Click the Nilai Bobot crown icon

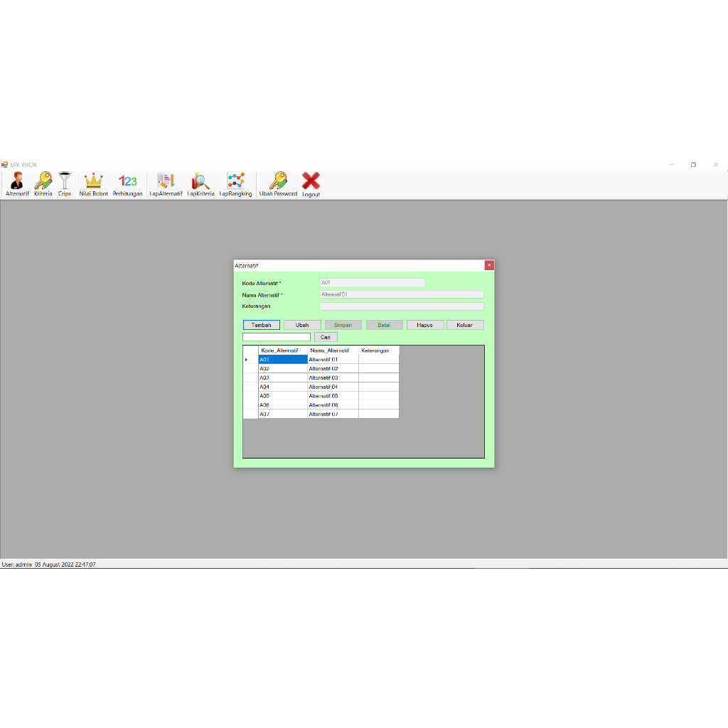tap(93, 183)
